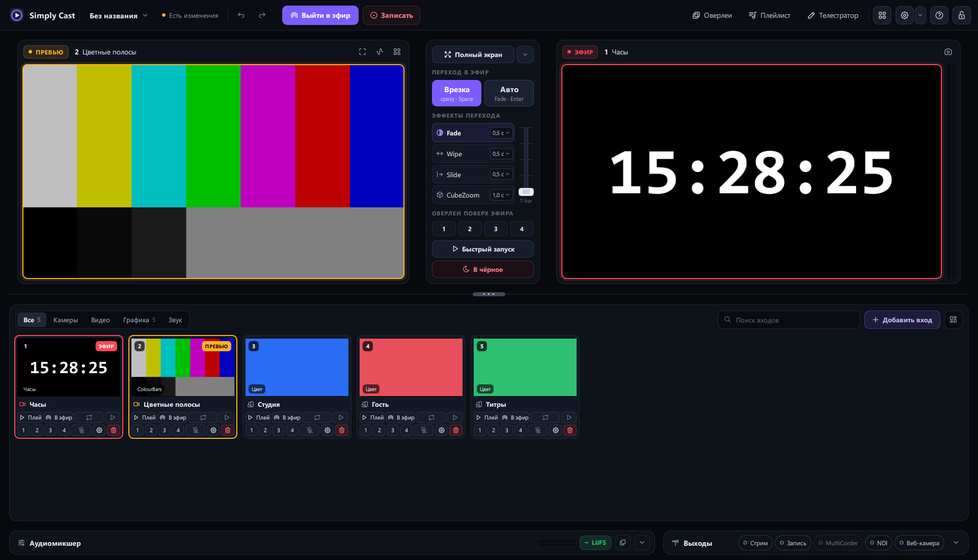Toggle the NDI output
This screenshot has width=978, height=560.
[879, 543]
